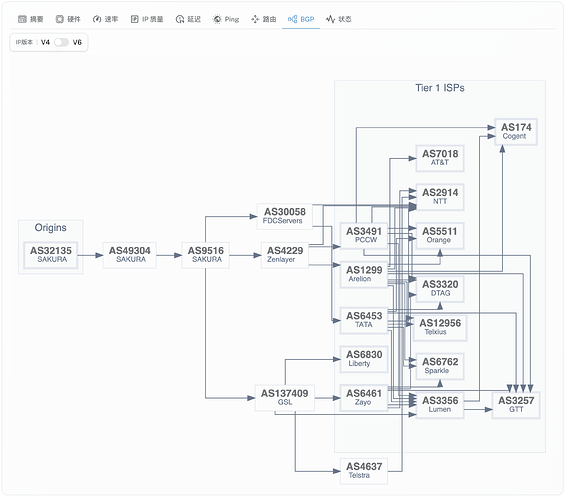The height and width of the screenshot is (500, 567).
Task: Open the BGP tab
Action: pyautogui.click(x=301, y=19)
